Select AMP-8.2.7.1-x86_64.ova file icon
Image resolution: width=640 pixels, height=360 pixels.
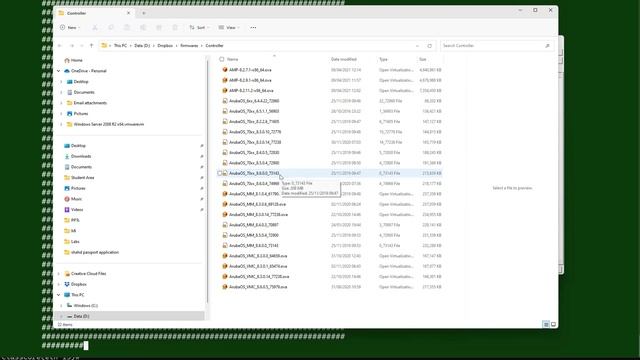224,70
